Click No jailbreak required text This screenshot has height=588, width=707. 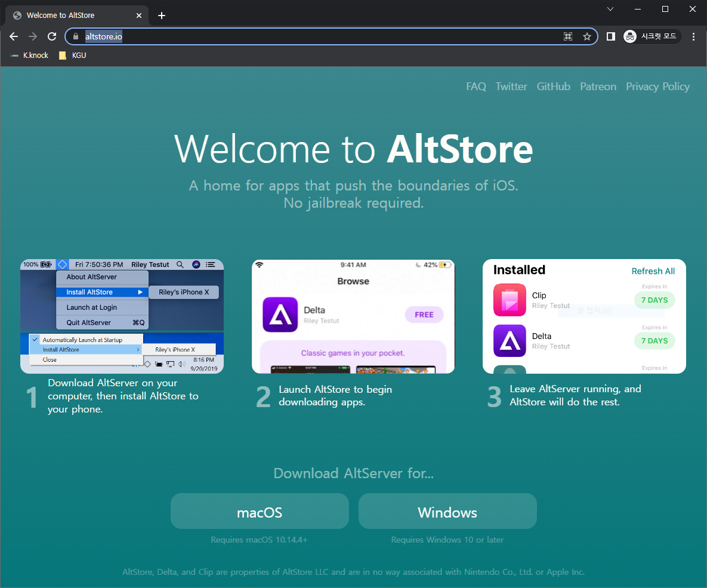353,203
